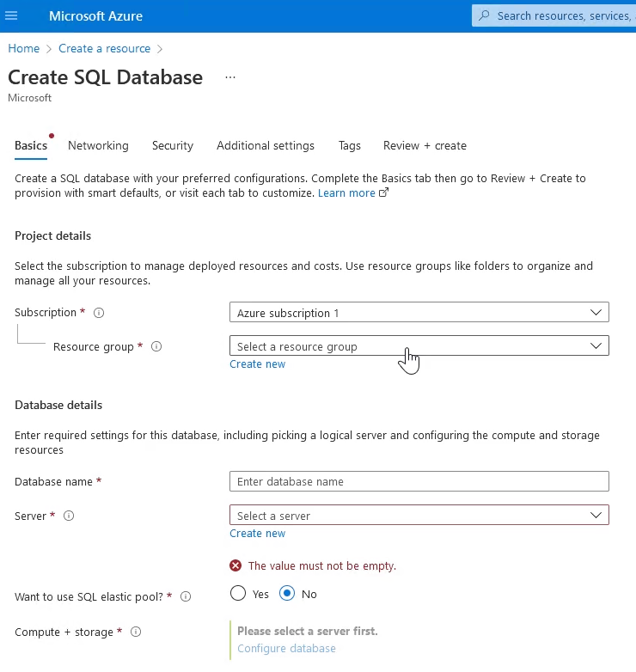Click the 'Please select a server first.' text
Image resolution: width=636 pixels, height=672 pixels.
308,631
